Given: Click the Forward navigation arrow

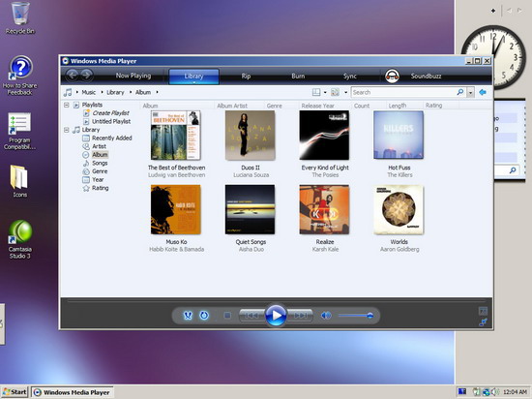Looking at the screenshot, I should pos(87,75).
